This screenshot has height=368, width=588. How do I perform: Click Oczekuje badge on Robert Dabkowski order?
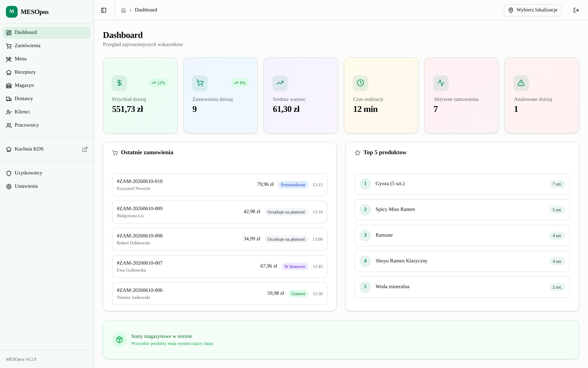[x=286, y=239]
